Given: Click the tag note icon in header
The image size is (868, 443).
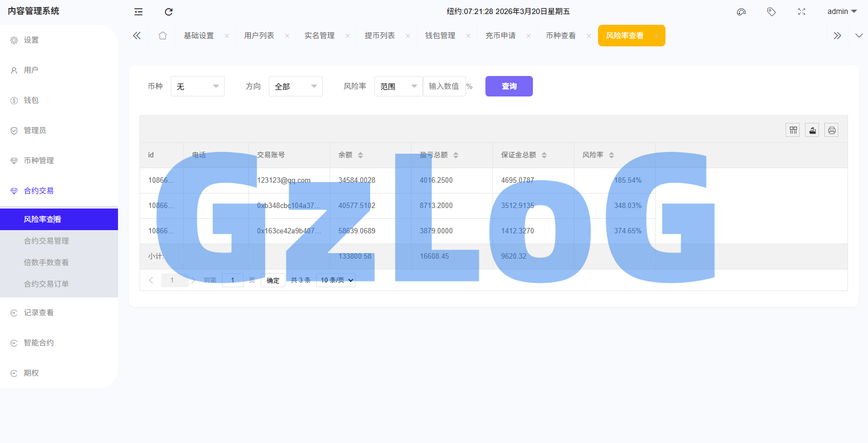Looking at the screenshot, I should click(772, 11).
